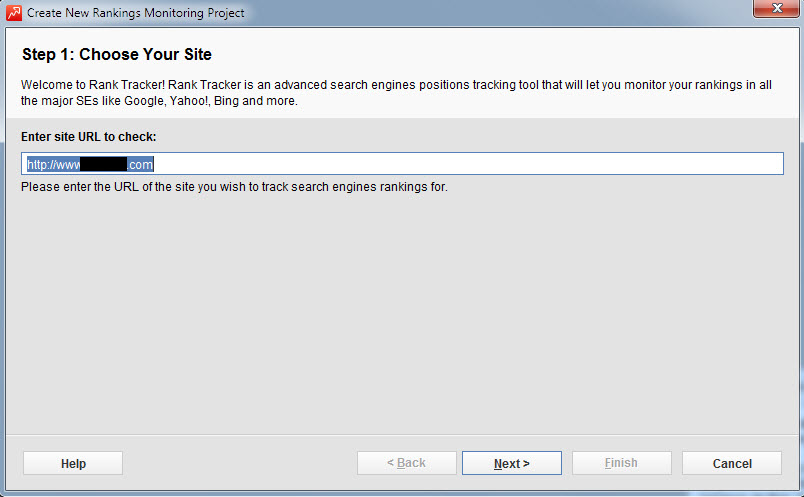Click the 'Welcome to Rank Tracker!' description text
The image size is (804, 497).
pos(396,93)
